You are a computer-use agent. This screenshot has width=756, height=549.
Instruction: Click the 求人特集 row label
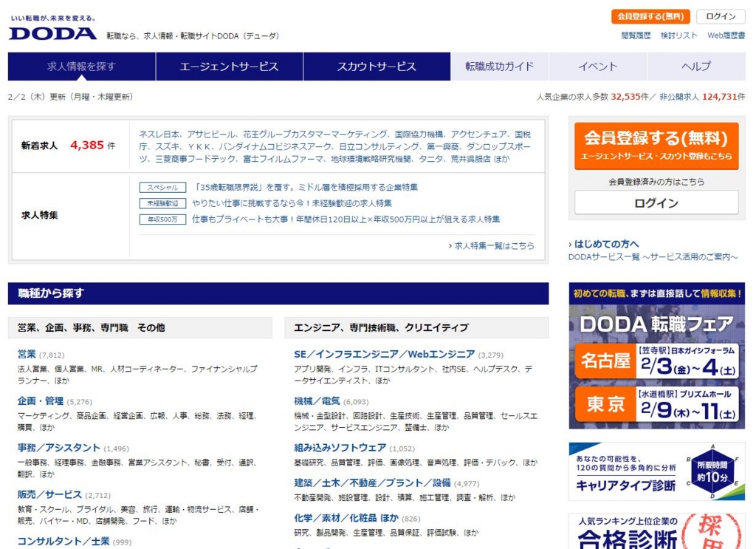click(40, 215)
